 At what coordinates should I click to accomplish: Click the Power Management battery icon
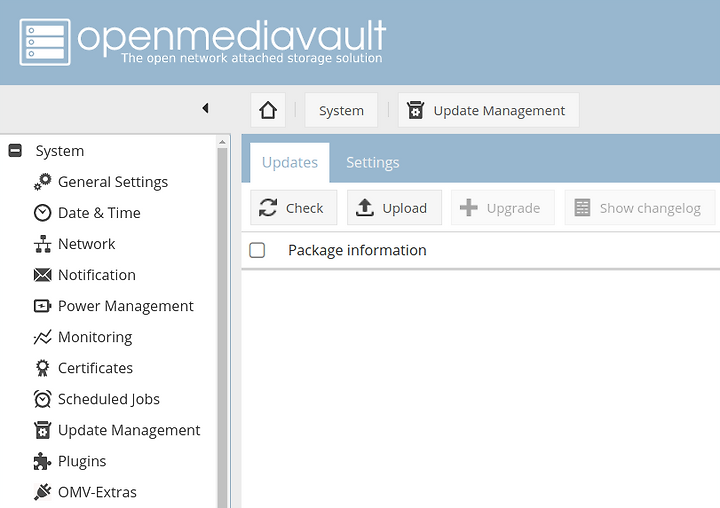[x=43, y=306]
